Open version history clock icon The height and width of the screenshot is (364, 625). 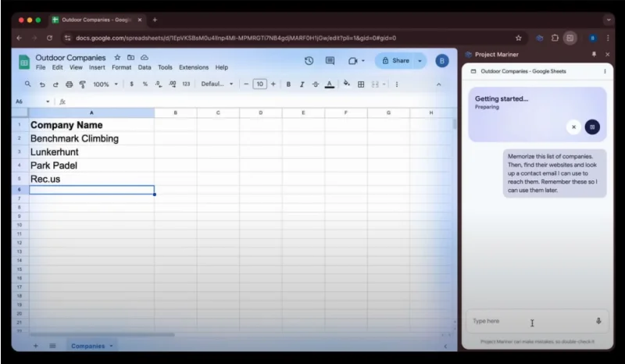tap(309, 61)
